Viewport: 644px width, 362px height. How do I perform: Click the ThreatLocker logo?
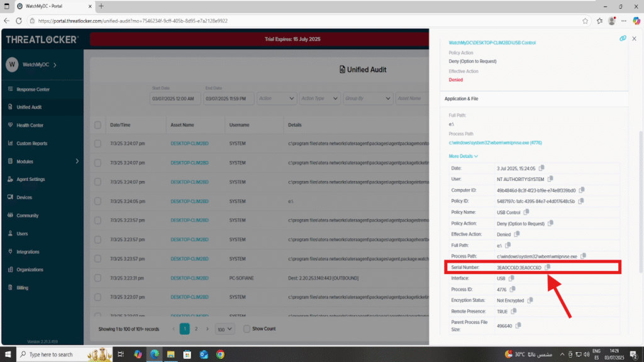tap(42, 40)
